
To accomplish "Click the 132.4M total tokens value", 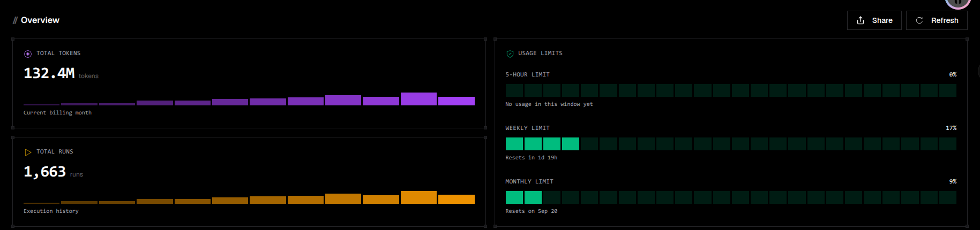I will pyautogui.click(x=49, y=73).
